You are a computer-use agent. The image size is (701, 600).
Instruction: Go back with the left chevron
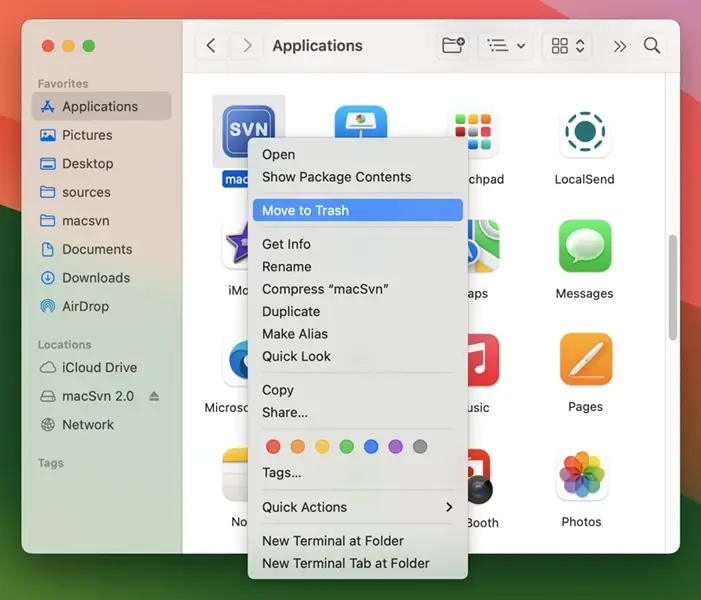[211, 46]
